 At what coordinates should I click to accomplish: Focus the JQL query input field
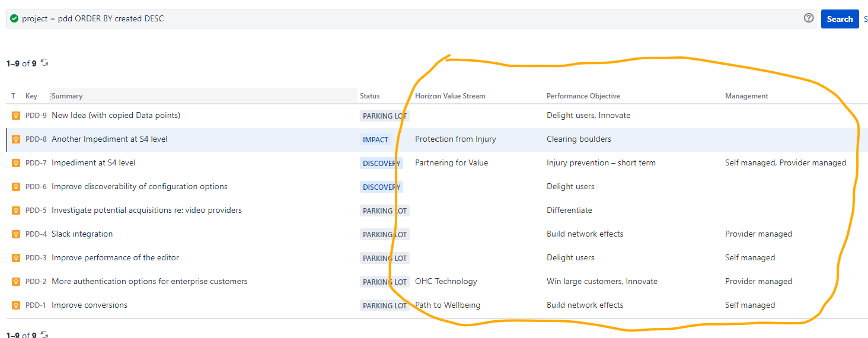click(x=411, y=18)
